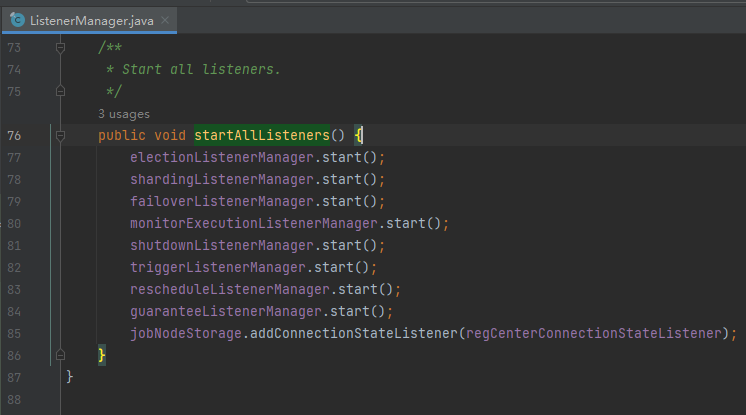Click failoverListenerManager on line 79
This screenshot has height=415, width=746.
tap(222, 201)
